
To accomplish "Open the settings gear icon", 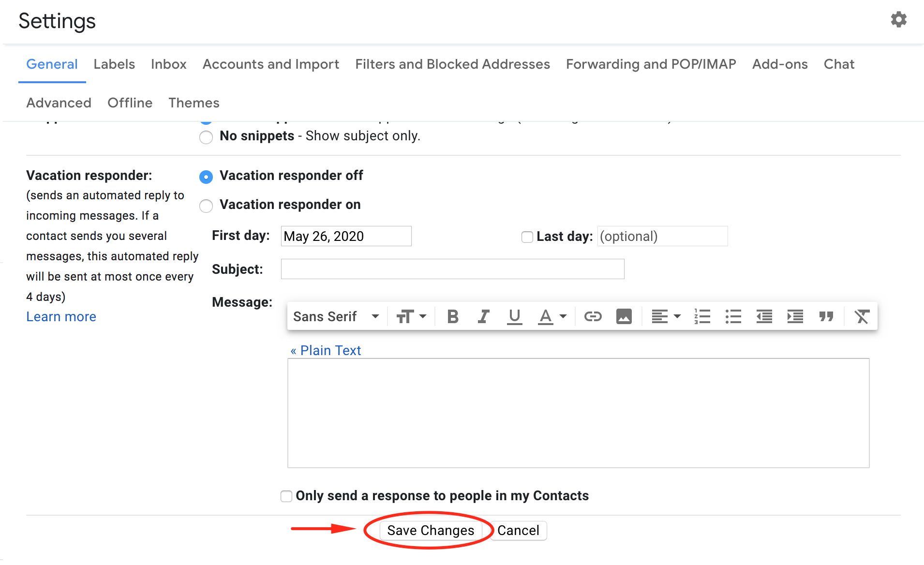I will 898,19.
